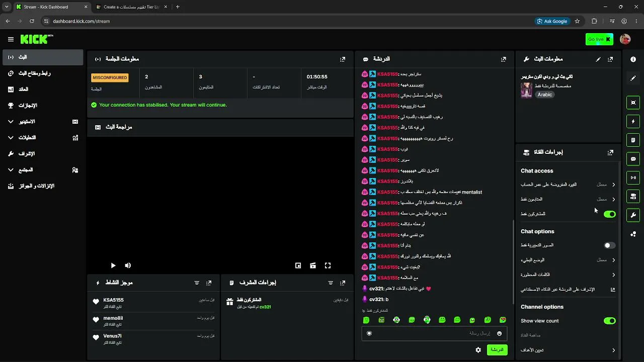The image size is (644, 362).
Task: Click the info icon in right sidebar
Action: [633, 59]
